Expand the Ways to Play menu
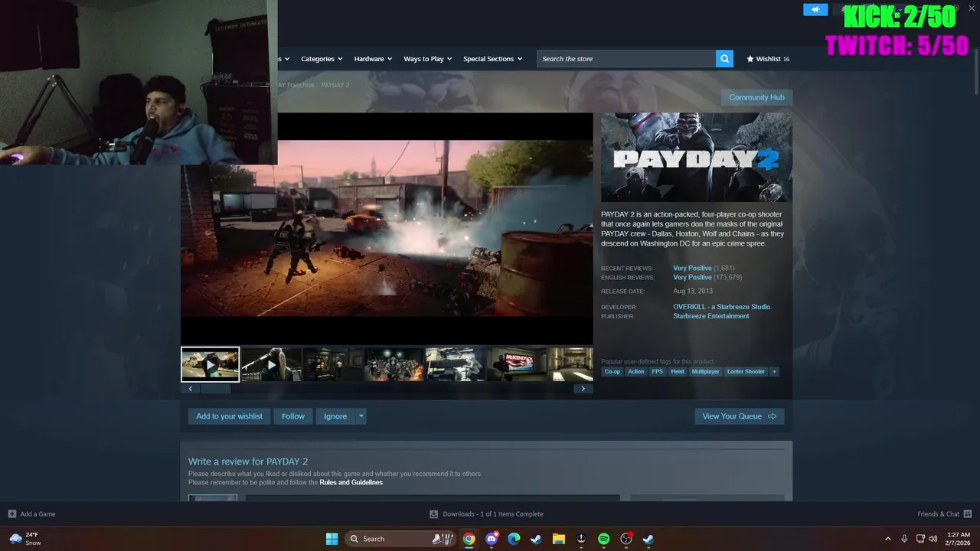980x551 pixels. tap(428, 59)
